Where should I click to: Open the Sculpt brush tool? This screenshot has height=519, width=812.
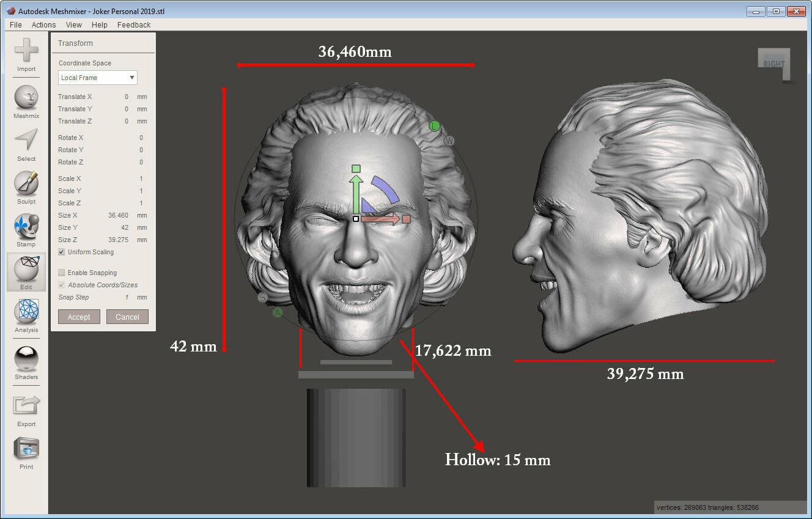(26, 188)
